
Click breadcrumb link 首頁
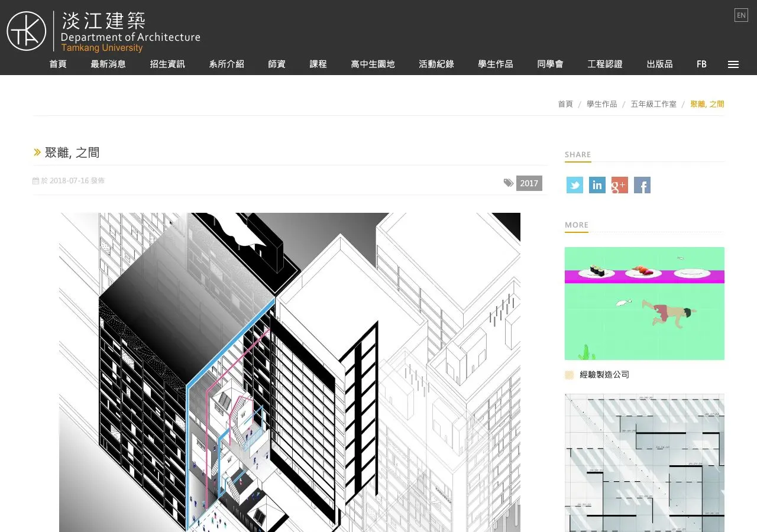point(565,104)
